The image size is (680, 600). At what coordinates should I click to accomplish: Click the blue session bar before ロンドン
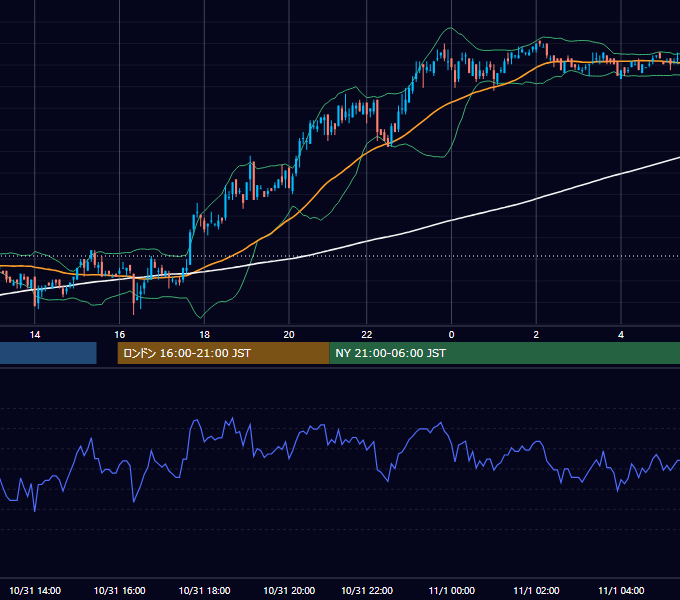pyautogui.click(x=48, y=353)
